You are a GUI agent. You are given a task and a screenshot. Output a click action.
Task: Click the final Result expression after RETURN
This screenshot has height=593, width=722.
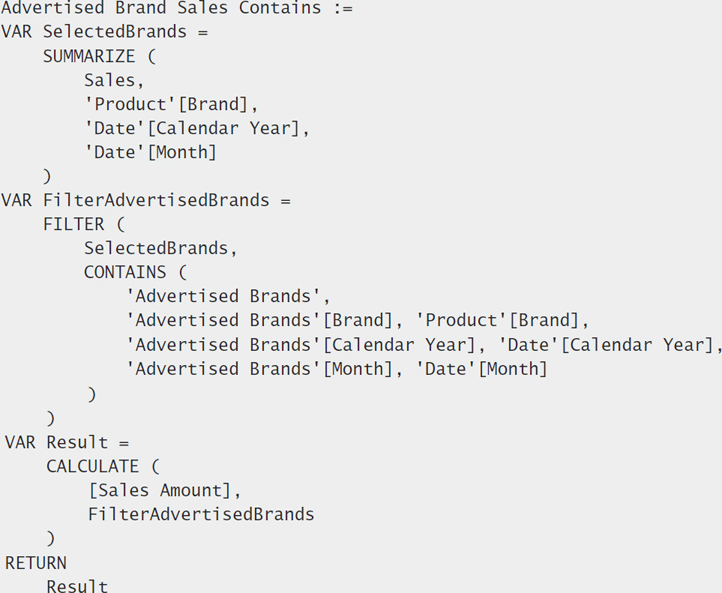[x=77, y=586]
